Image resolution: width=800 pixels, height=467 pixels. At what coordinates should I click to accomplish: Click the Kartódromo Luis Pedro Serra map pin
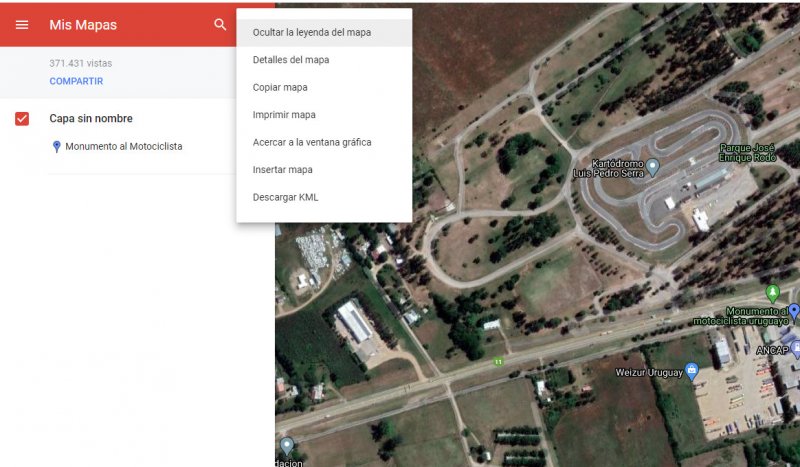[x=653, y=166]
